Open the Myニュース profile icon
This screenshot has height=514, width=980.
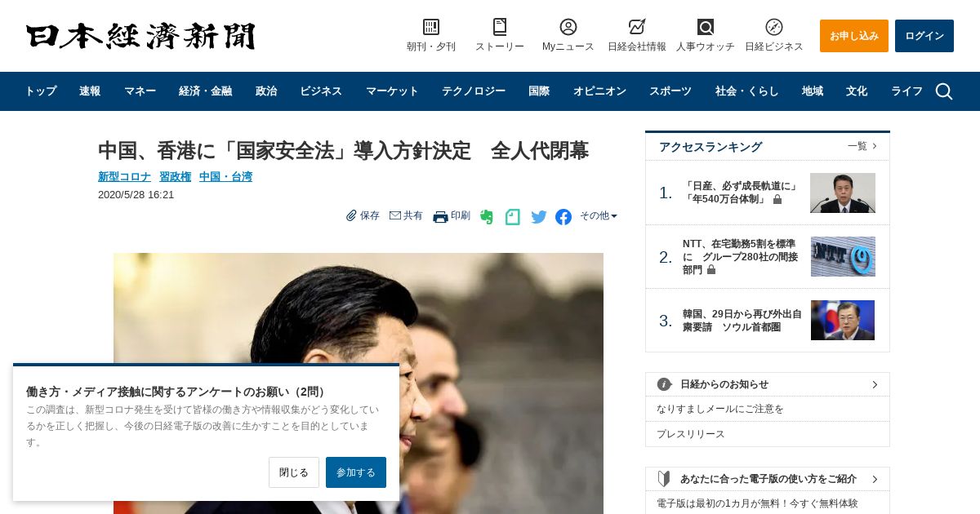click(568, 27)
